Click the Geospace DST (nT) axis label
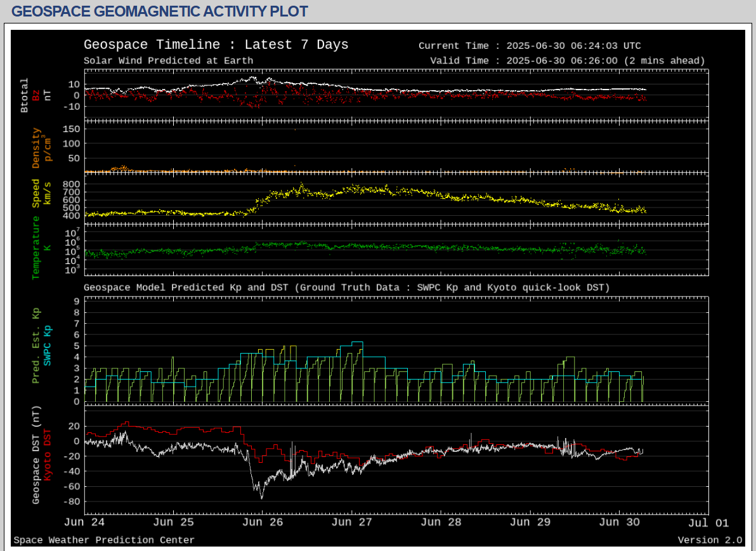This screenshot has height=551, width=756. (36, 455)
